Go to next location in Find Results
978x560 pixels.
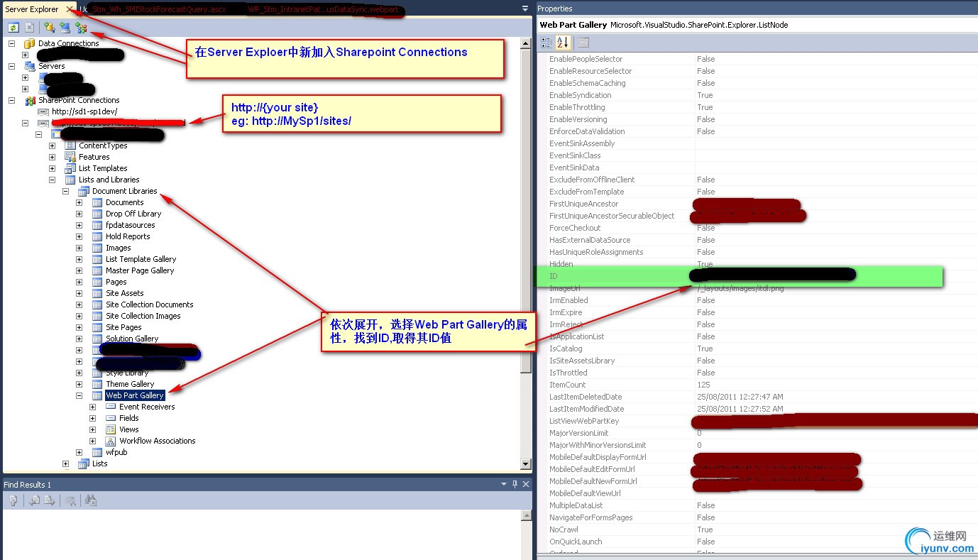coord(50,500)
